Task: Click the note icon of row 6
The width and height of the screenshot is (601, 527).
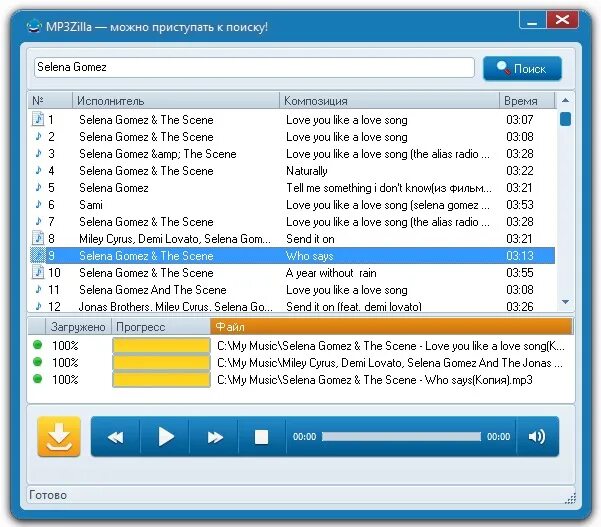Action: point(38,204)
